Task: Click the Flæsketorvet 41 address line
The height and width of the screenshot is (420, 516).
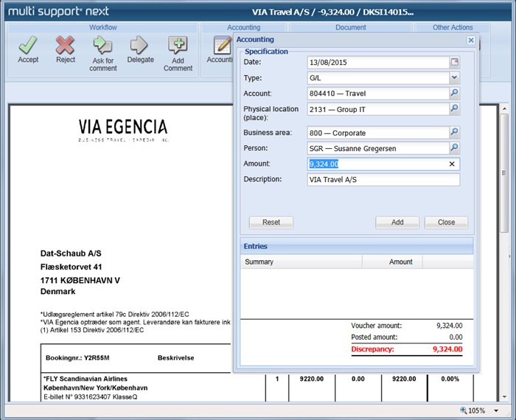Action: tap(71, 267)
